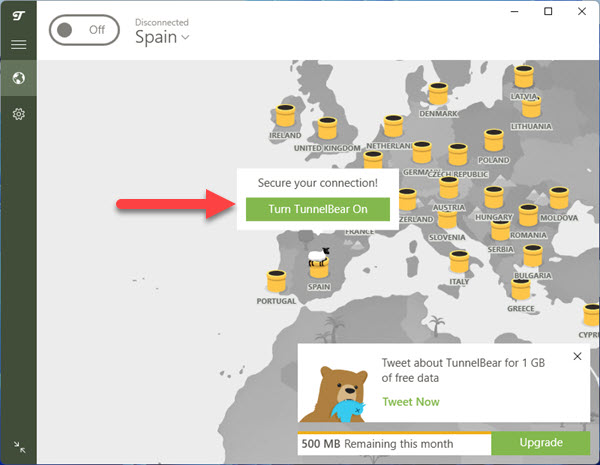The image size is (600, 465).
Task: Select the Greece tunnel icon
Action: 521,289
